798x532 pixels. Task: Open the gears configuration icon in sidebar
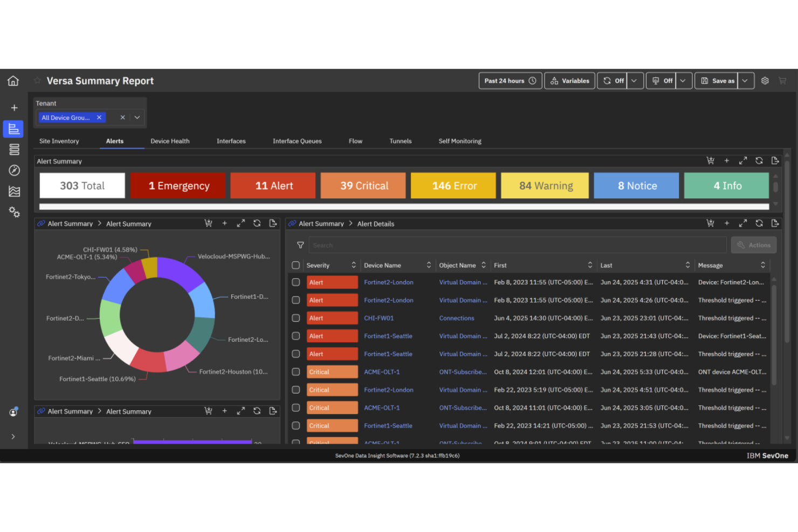pos(14,212)
